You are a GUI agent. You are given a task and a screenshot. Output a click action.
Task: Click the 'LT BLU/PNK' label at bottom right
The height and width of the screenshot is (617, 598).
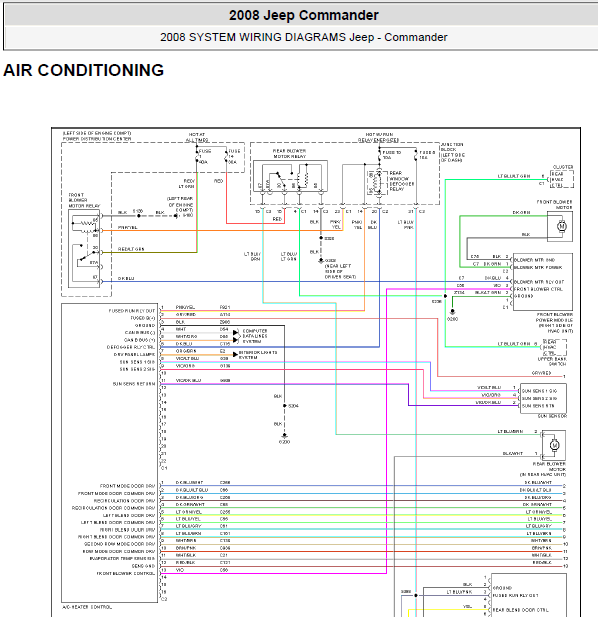pos(459,592)
